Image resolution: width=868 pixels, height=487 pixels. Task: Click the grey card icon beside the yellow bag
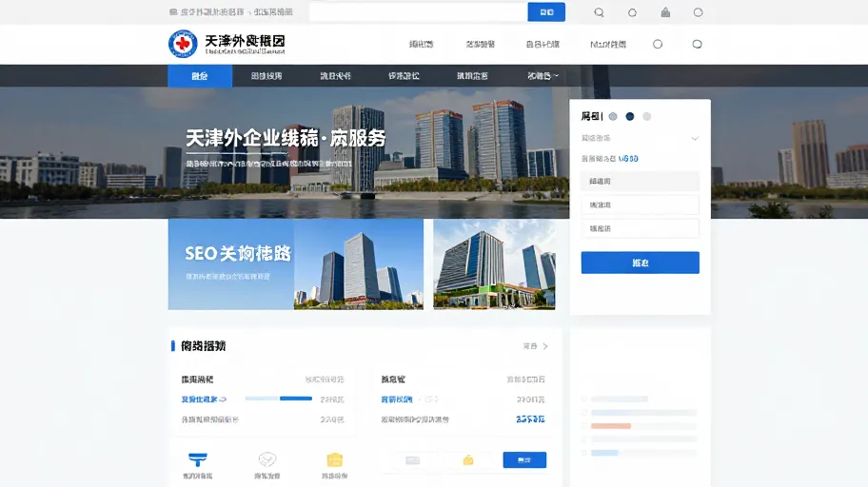412,460
